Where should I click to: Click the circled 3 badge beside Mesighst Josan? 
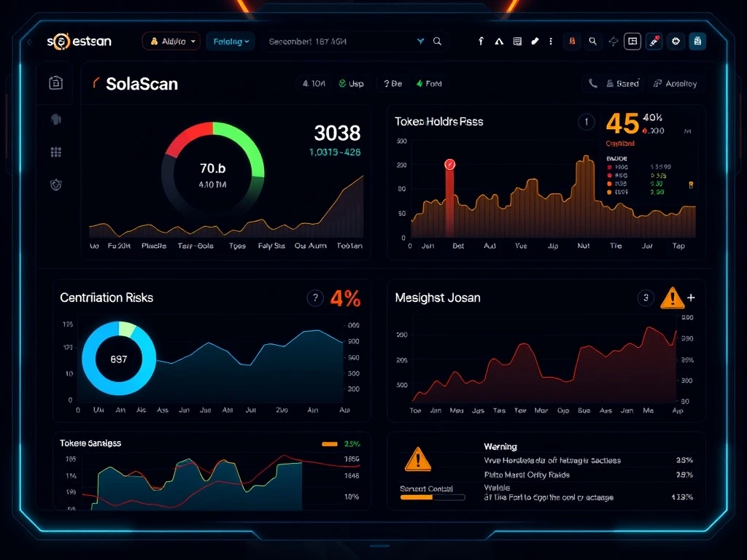[646, 298]
